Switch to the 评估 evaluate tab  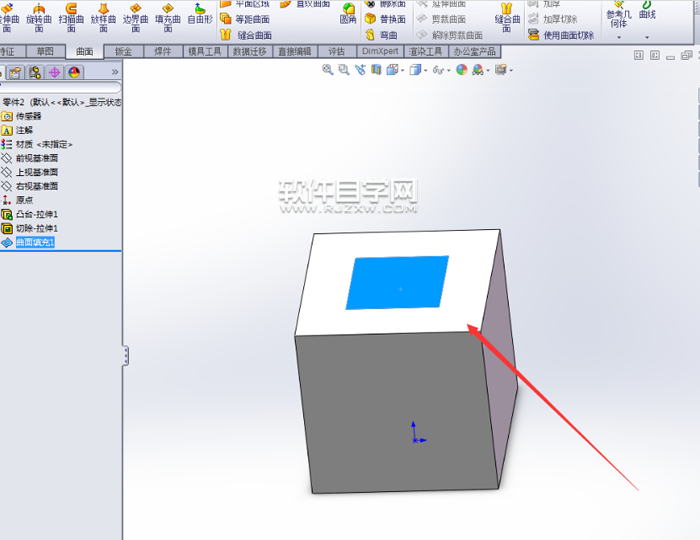tap(337, 51)
